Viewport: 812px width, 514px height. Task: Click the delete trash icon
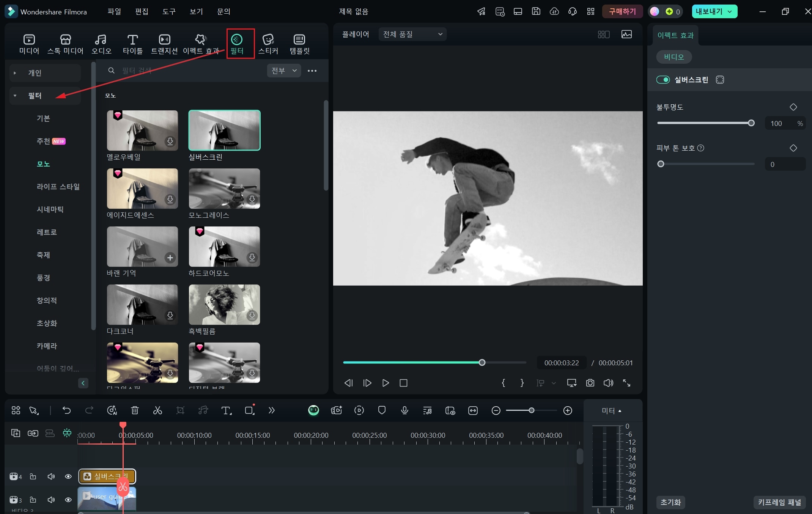(135, 410)
